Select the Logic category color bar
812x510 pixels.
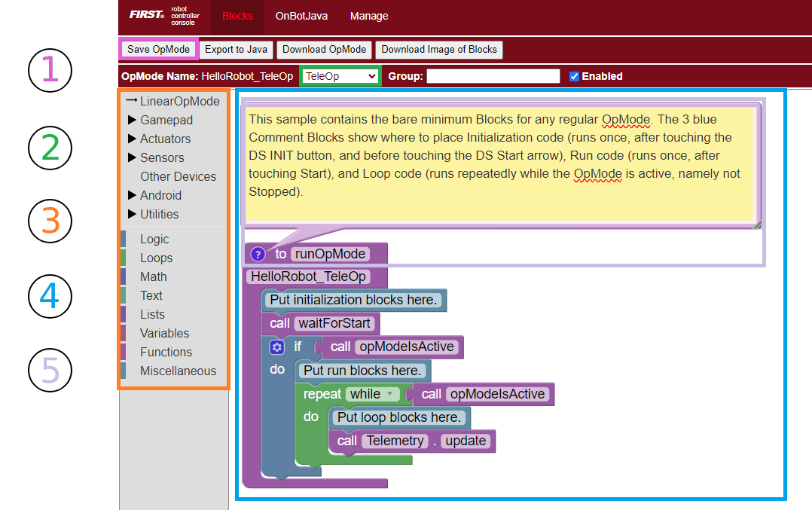[x=124, y=239]
